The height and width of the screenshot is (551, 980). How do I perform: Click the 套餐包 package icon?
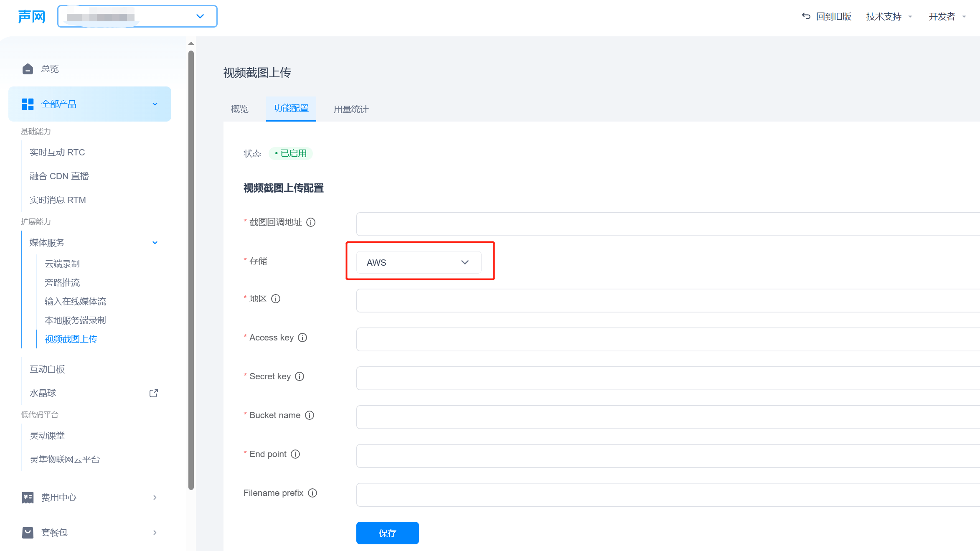pos(28,533)
